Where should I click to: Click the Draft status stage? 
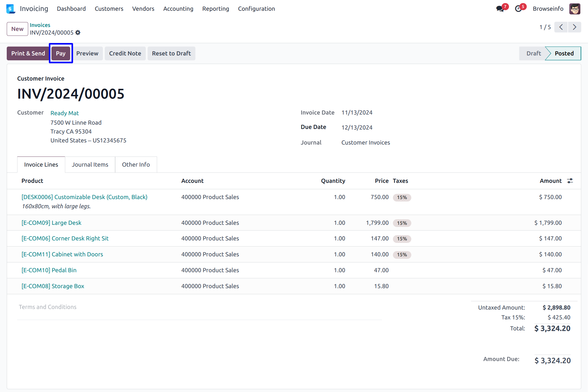pyautogui.click(x=533, y=54)
